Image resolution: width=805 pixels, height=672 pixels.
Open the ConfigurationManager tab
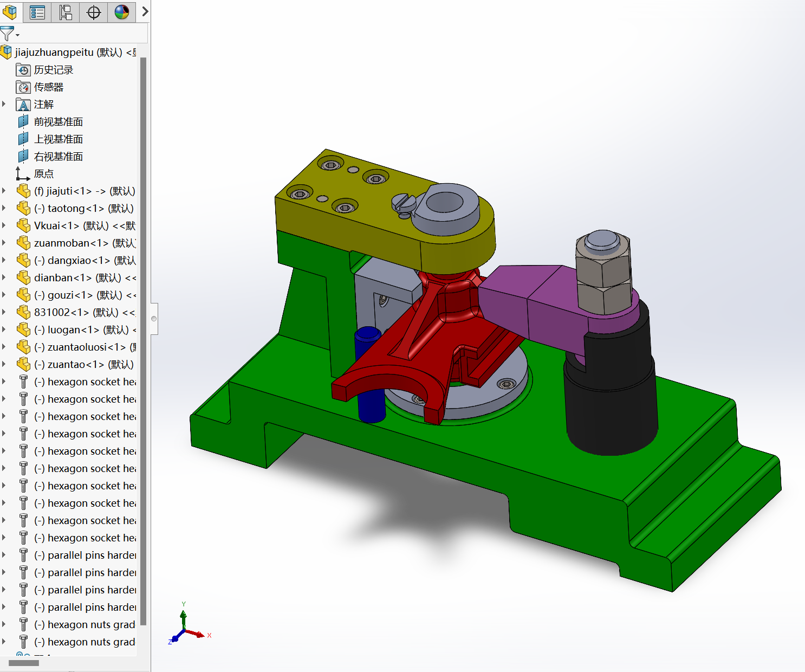66,12
